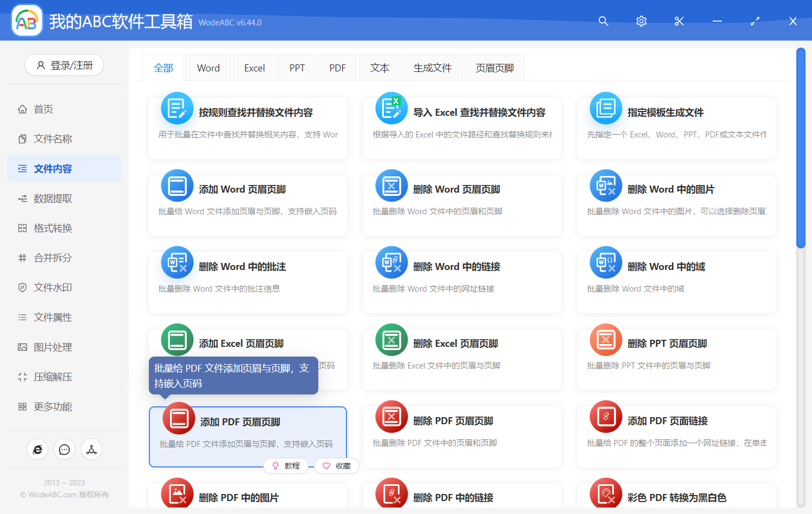Click the 收藏 favorite button
This screenshot has width=812, height=514.
(x=337, y=466)
